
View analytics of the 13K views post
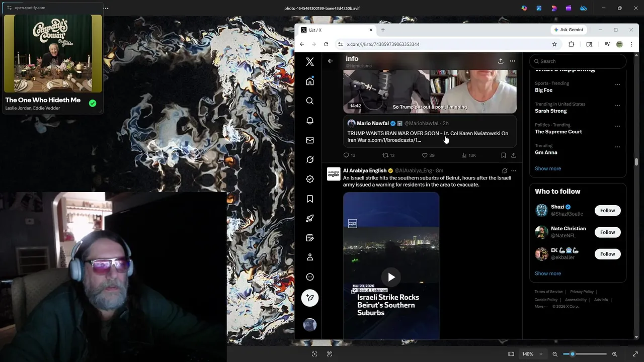(x=468, y=155)
